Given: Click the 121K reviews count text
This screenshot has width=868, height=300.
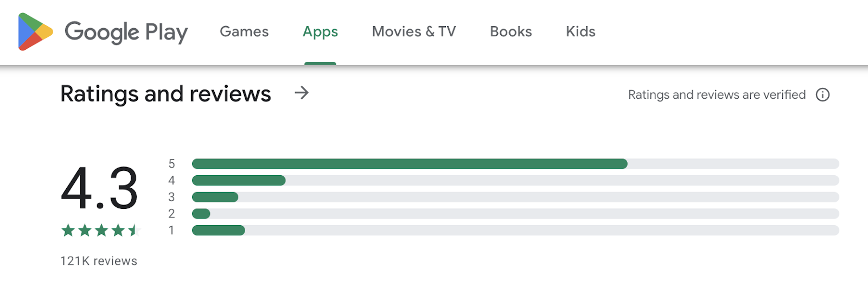Looking at the screenshot, I should (99, 261).
